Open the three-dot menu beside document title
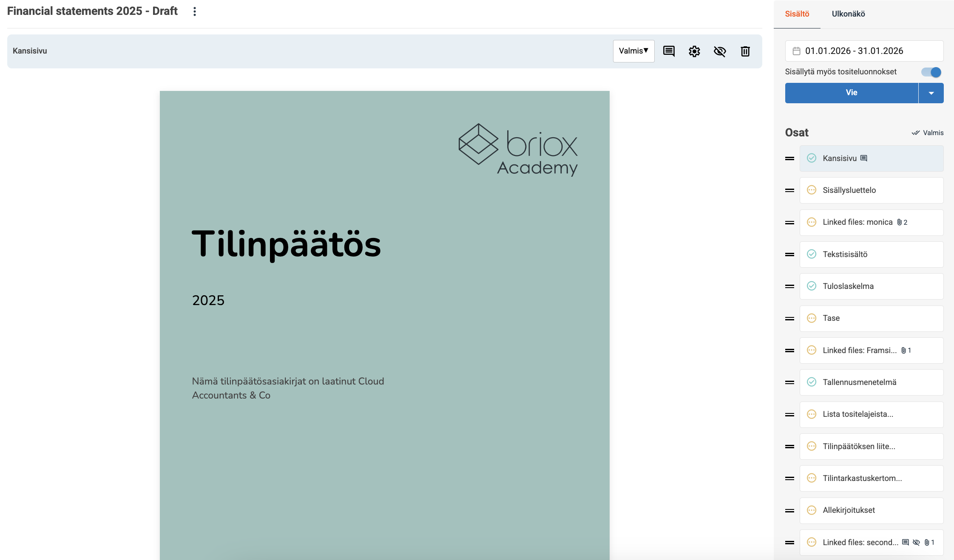 [x=195, y=11]
